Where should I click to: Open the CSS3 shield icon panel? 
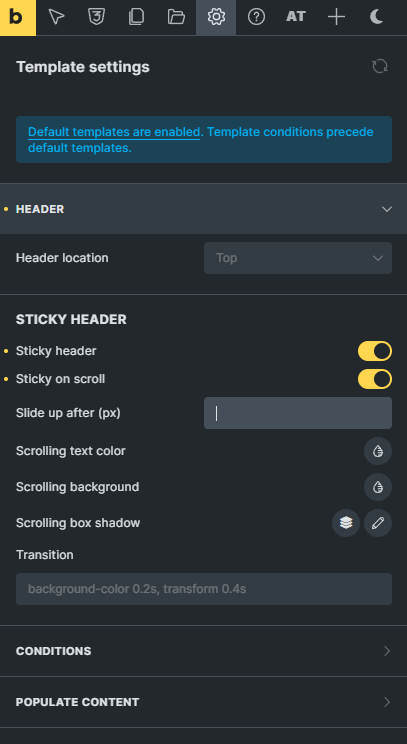point(96,18)
